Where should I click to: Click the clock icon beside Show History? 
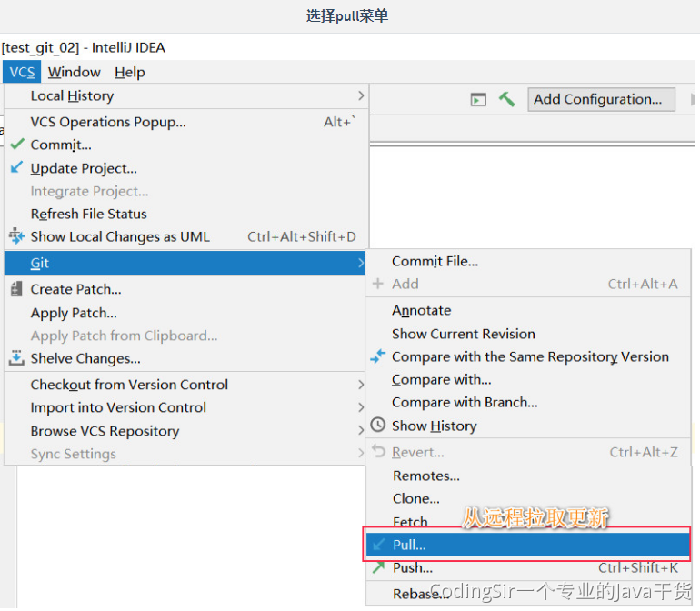click(377, 425)
